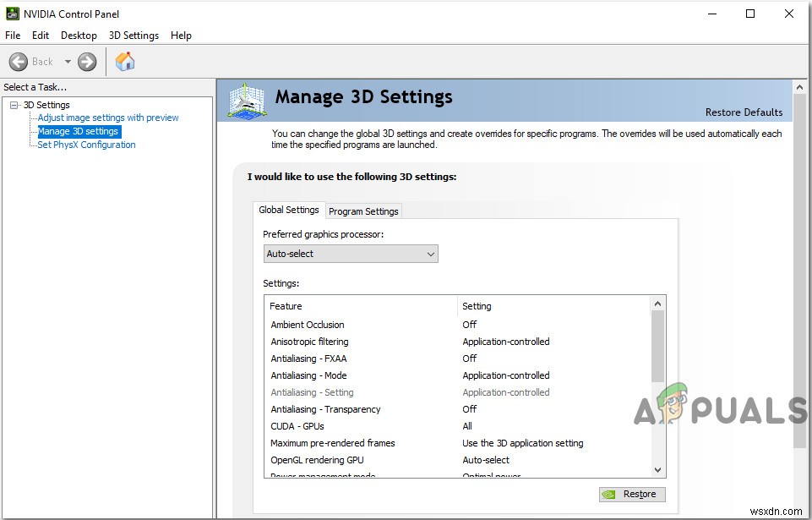
Task: Open the Help menu
Action: click(x=182, y=36)
